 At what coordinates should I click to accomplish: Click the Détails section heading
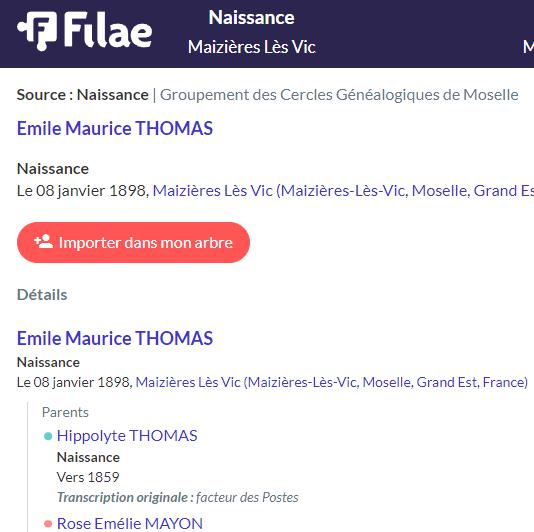point(42,295)
